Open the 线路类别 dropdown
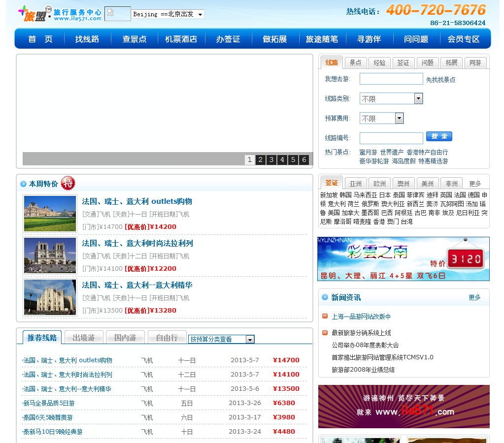Viewport: 504px width, 443px height. (x=391, y=98)
